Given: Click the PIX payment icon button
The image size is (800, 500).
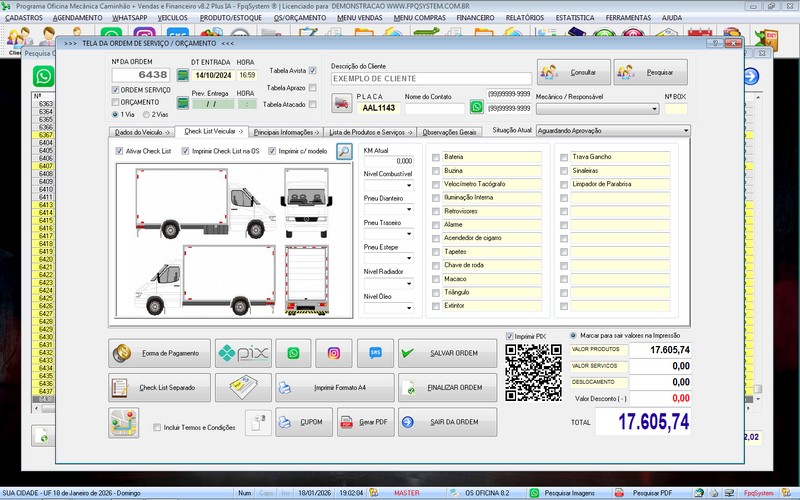Looking at the screenshot, I should pyautogui.click(x=244, y=353).
